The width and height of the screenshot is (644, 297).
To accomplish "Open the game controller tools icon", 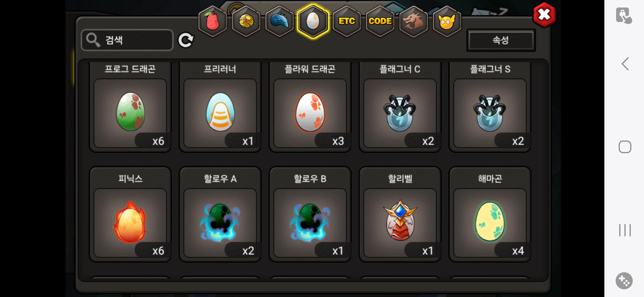I will click(x=624, y=281).
